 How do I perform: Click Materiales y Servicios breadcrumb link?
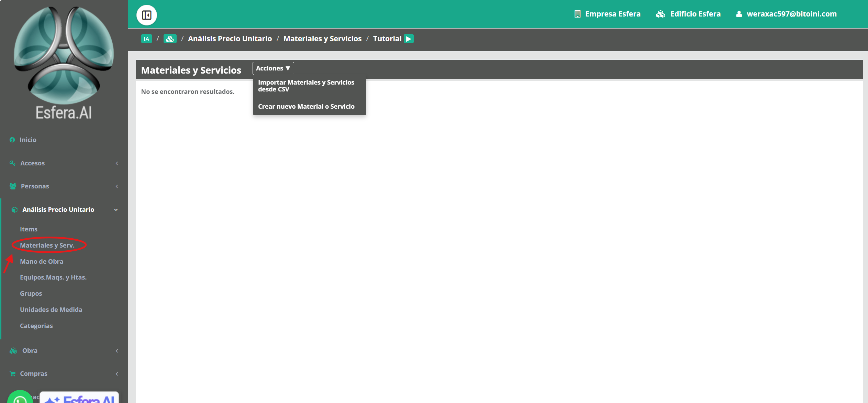coord(322,39)
